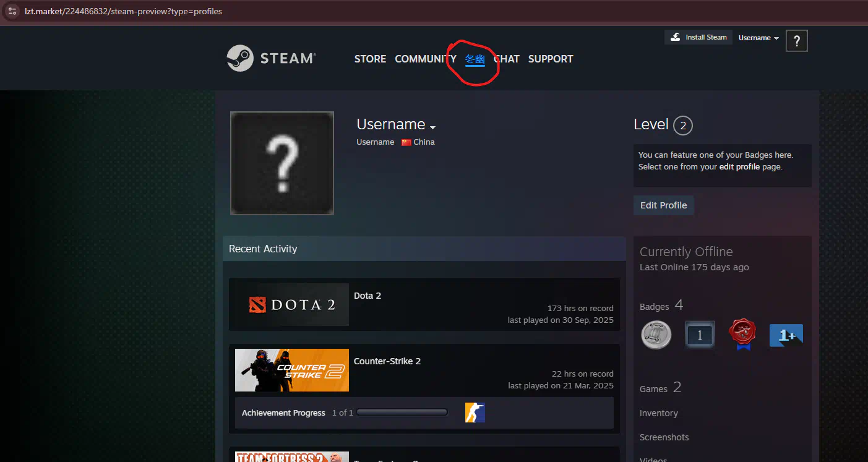Click the question mark avatar in header
Image resolution: width=868 pixels, height=462 pixels.
click(x=796, y=41)
